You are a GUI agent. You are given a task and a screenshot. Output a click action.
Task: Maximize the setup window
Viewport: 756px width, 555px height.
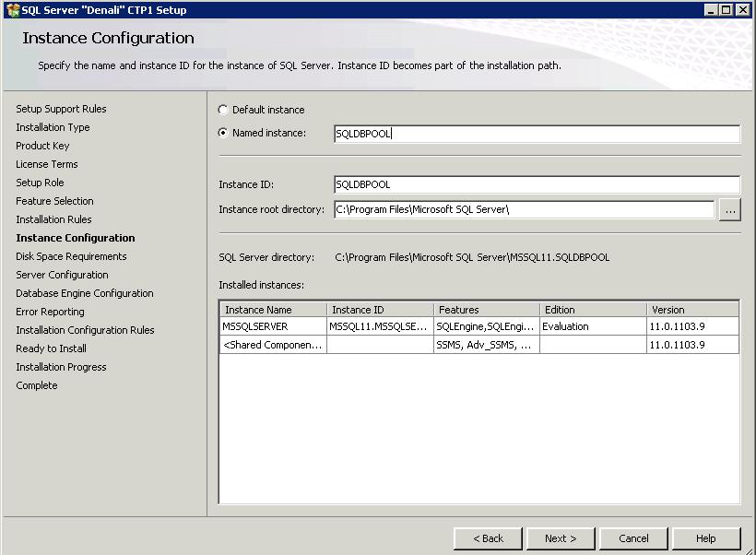click(727, 10)
